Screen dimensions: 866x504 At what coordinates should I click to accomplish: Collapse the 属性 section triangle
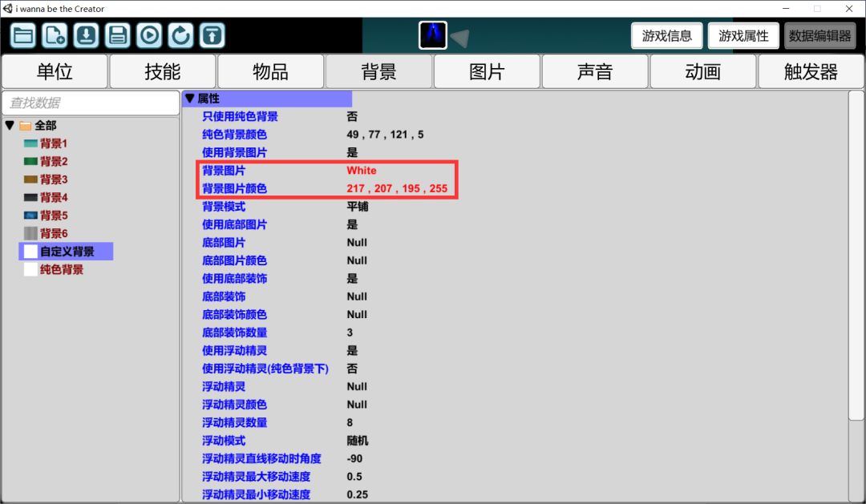click(189, 99)
